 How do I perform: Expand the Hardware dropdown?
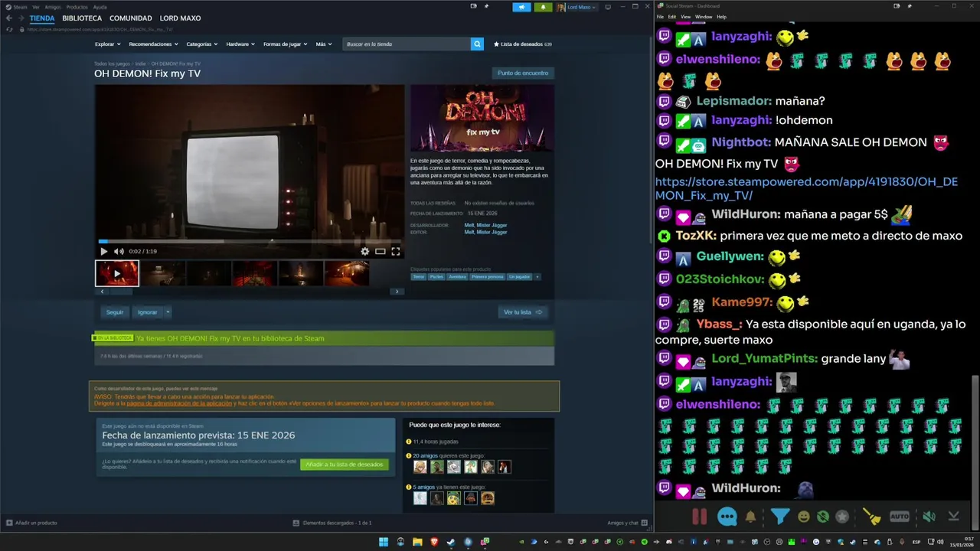pos(240,44)
